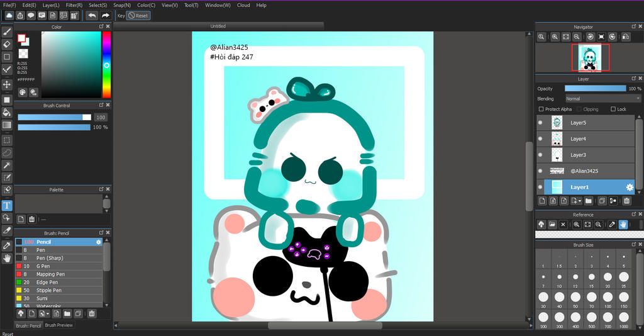Select the Eraser tool in the toolbox

pyautogui.click(x=8, y=45)
